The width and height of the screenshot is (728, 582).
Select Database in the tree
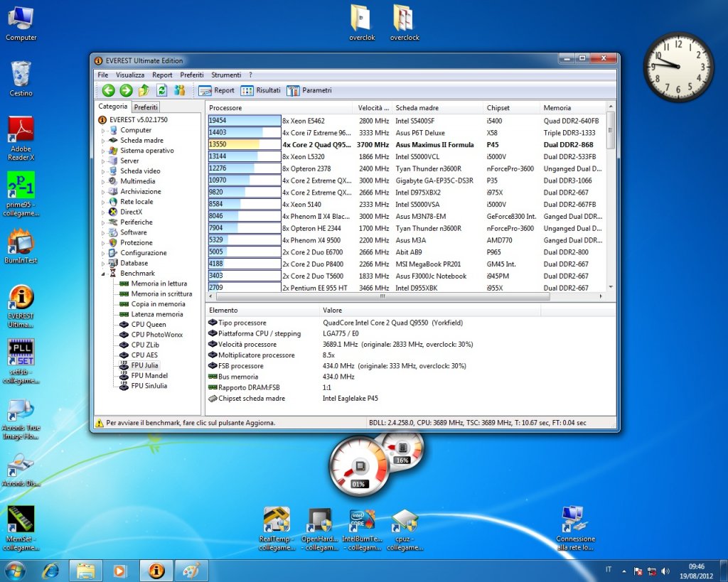(134, 263)
